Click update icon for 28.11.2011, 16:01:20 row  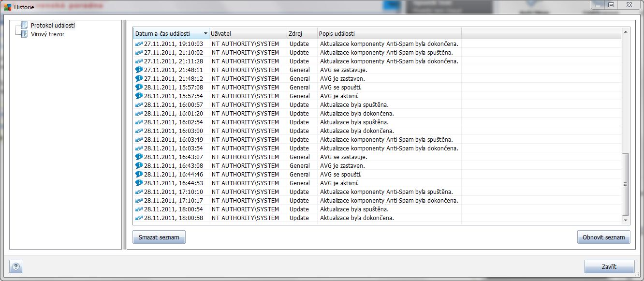tap(139, 113)
